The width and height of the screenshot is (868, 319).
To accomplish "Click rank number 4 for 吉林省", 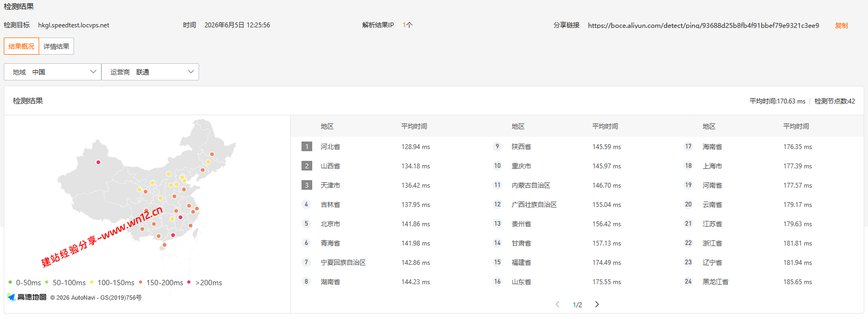I will [306, 204].
